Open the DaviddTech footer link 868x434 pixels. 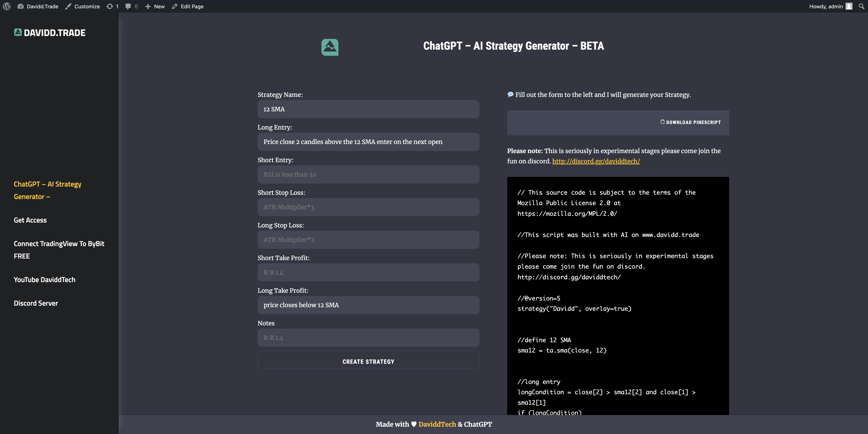coord(437,425)
